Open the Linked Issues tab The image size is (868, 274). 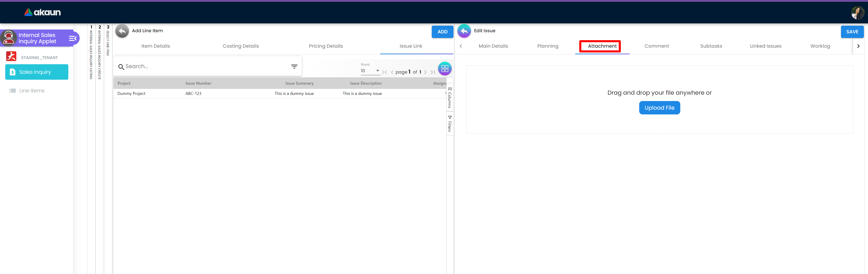(x=765, y=46)
